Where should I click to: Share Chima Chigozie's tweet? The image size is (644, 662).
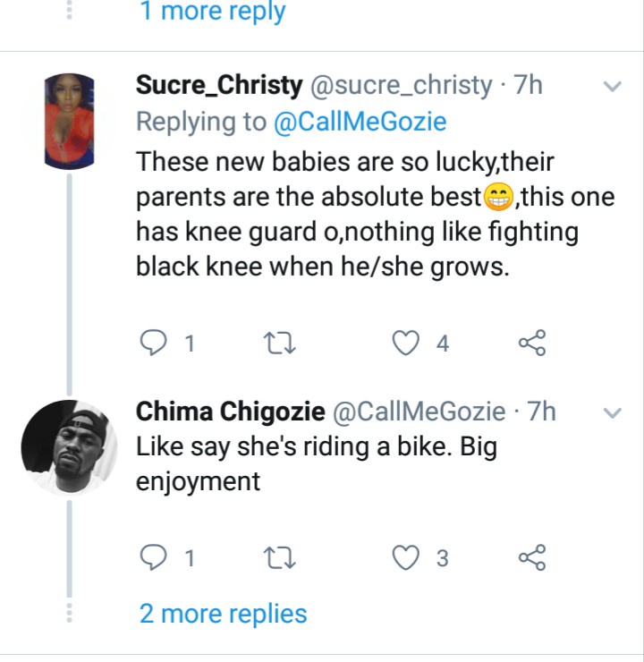[x=532, y=558]
